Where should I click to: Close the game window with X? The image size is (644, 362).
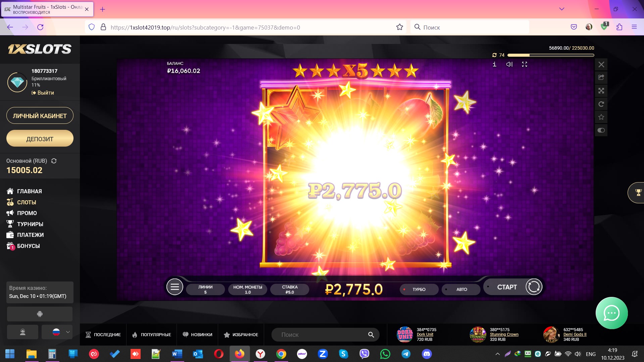pyautogui.click(x=601, y=64)
